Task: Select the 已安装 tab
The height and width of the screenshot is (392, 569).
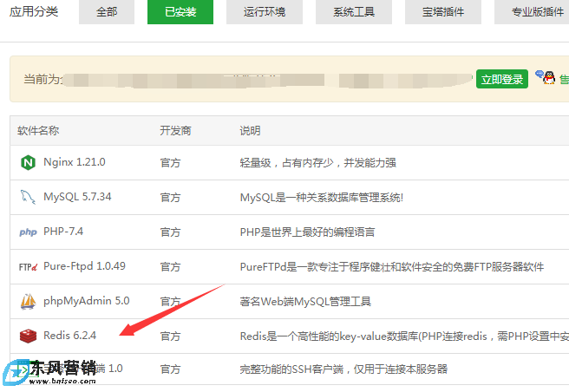Action: tap(180, 12)
